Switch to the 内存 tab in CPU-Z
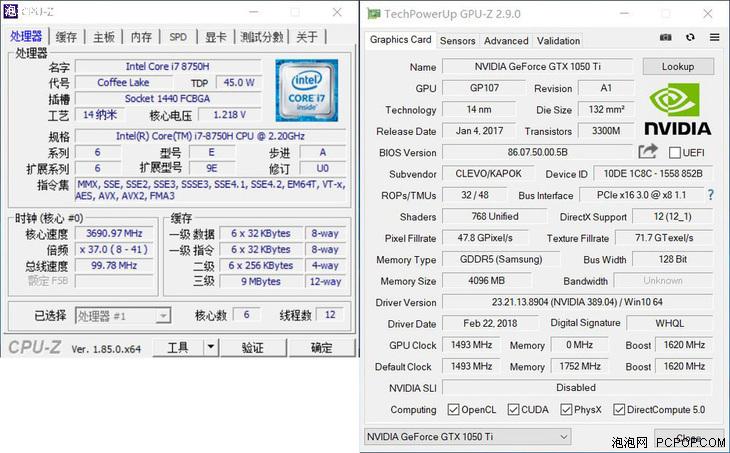The width and height of the screenshot is (730, 453). [x=142, y=37]
